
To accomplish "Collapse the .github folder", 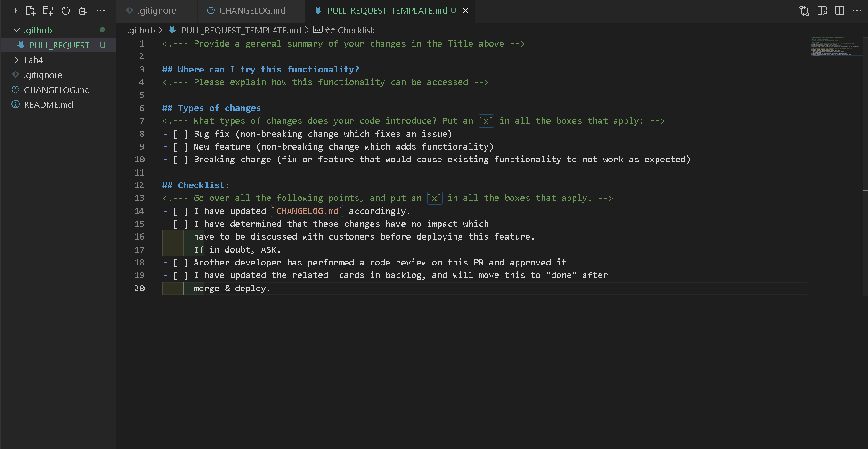I will point(17,30).
